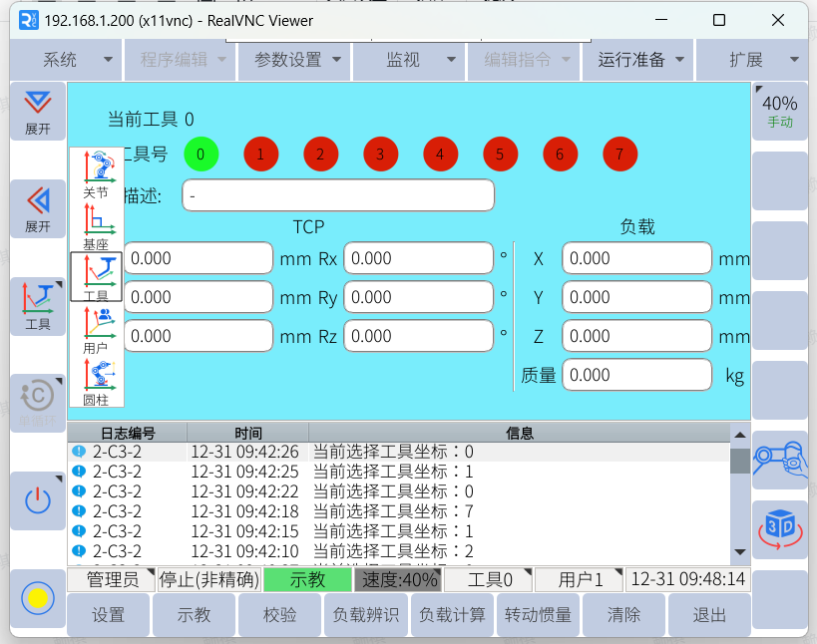Select tool number 1 radio circle
The image size is (817, 644).
pos(260,155)
